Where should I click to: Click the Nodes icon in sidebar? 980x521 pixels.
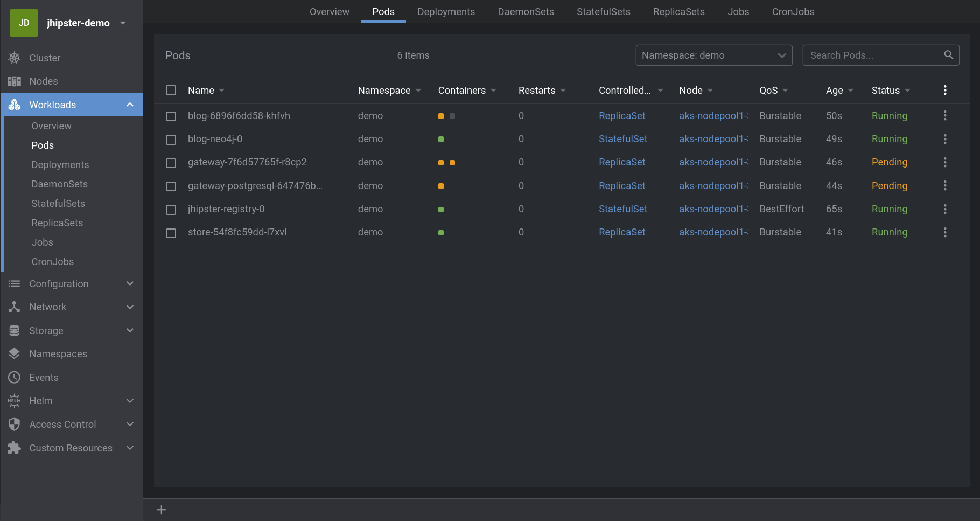click(15, 81)
